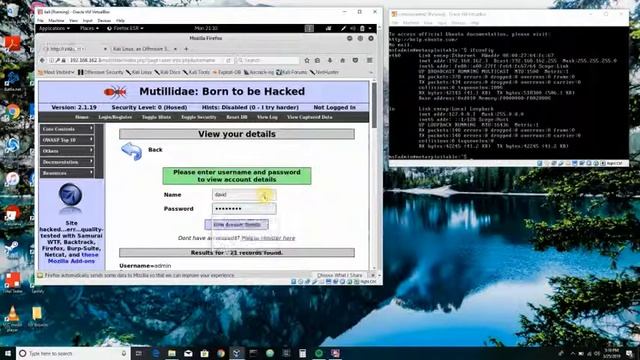The image size is (640, 360).
Task: Click the Samurai WTF globe logo in sidebar
Action: (71, 195)
